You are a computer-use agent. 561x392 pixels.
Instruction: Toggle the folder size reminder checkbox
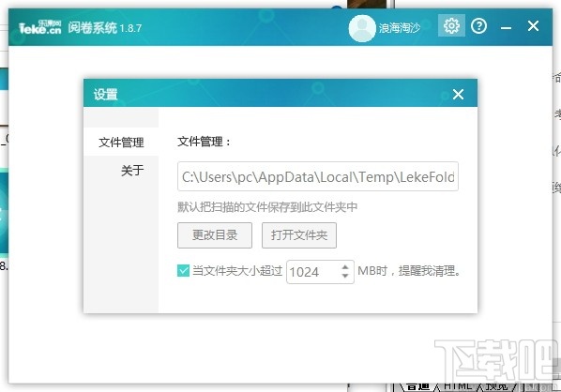pyautogui.click(x=183, y=270)
